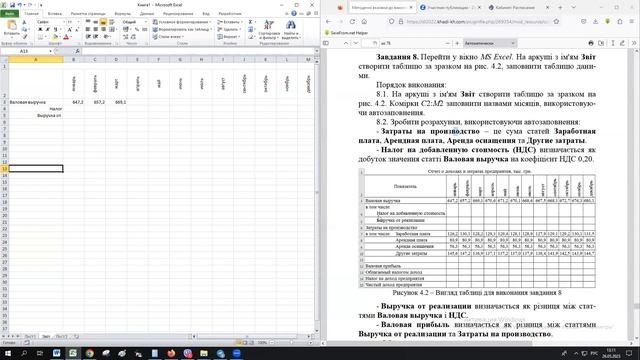Click the Merge and Center icon
640x360 pixels.
111,29
